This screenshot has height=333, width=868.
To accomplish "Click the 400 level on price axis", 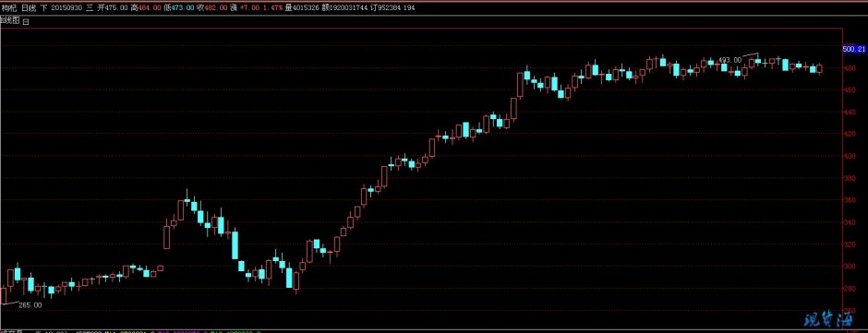I will [848, 156].
